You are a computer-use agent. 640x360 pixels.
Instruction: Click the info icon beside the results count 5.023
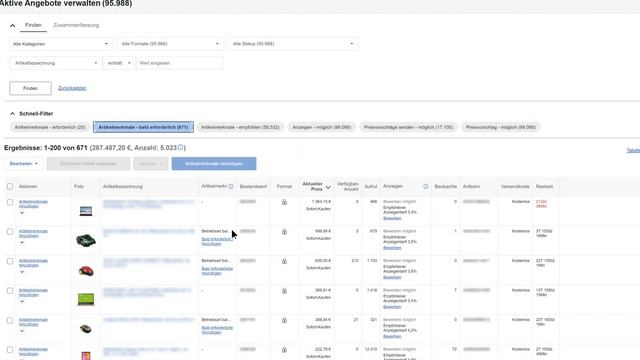[x=180, y=147]
